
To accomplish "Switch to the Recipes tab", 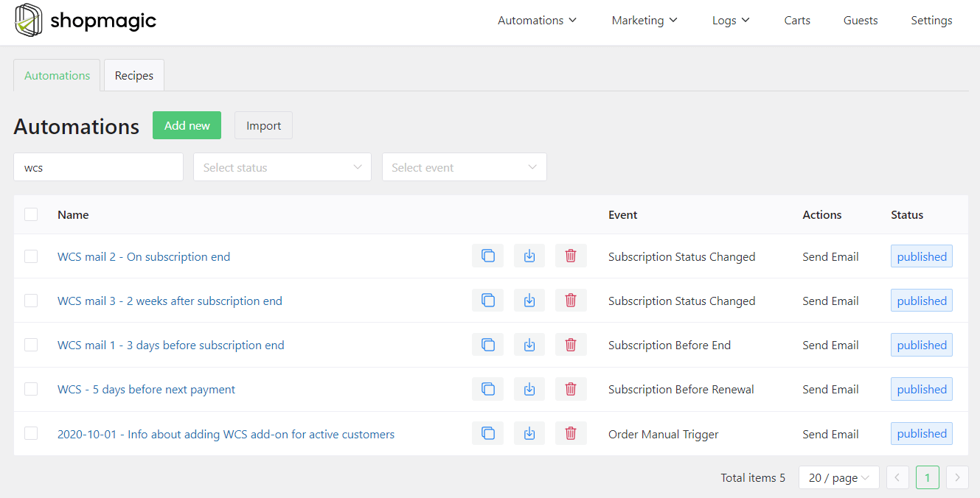I will (134, 75).
